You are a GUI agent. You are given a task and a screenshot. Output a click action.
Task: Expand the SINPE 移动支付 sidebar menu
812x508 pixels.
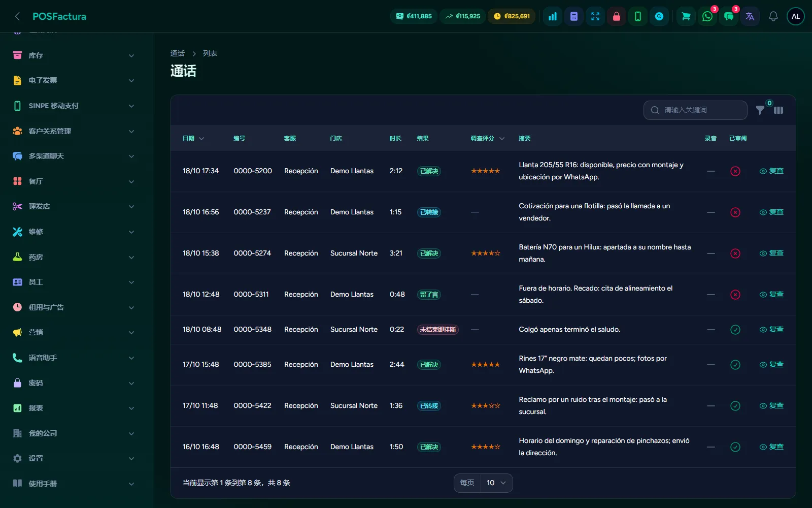pos(74,106)
